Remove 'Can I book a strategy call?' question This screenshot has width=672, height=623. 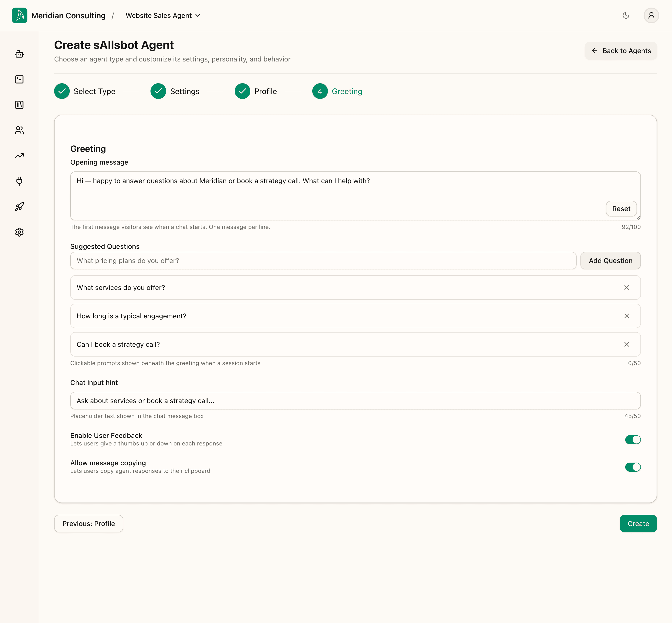[x=626, y=344]
